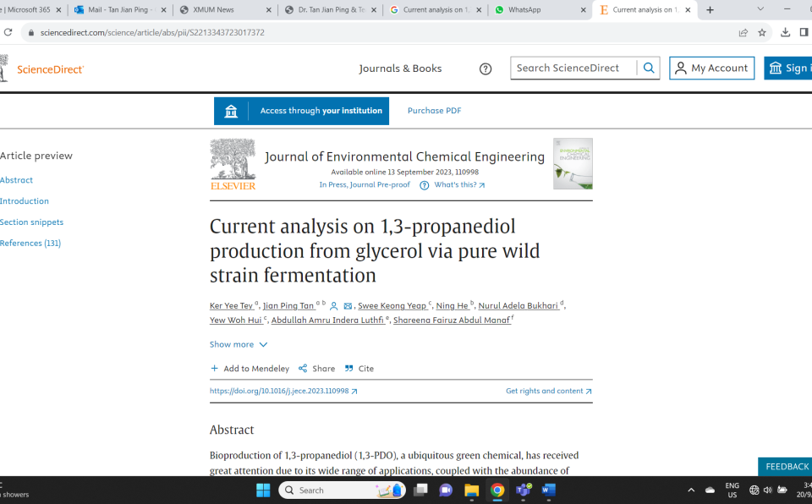Jump to References (131) section
Image resolution: width=812 pixels, height=504 pixels.
30,243
